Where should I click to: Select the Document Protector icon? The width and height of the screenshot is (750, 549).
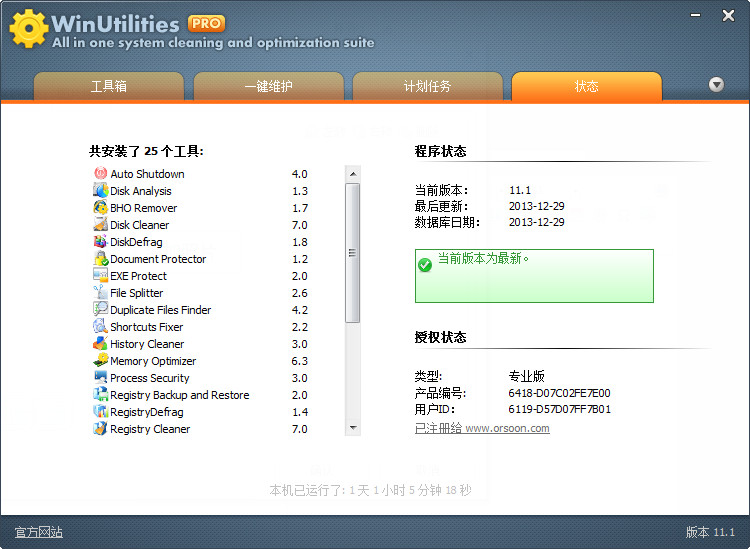(100, 259)
